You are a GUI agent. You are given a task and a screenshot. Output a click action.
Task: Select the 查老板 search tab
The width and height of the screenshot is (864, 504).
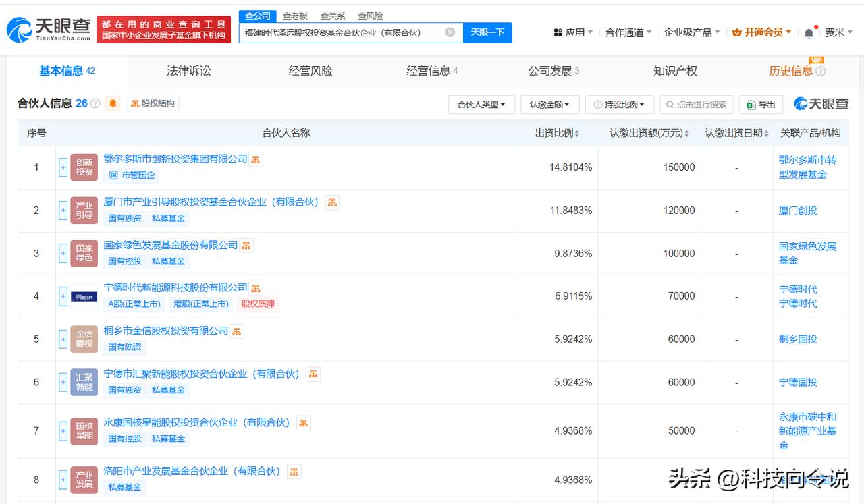click(x=295, y=16)
